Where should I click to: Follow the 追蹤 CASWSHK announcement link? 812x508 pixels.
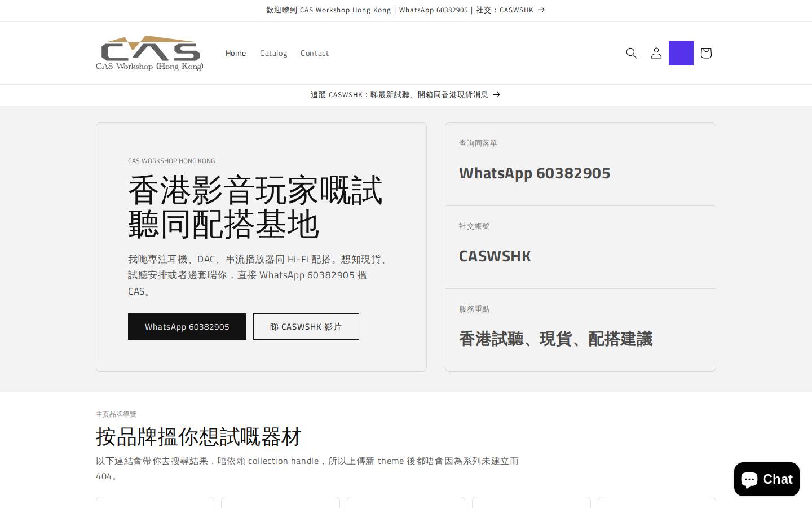[406, 95]
